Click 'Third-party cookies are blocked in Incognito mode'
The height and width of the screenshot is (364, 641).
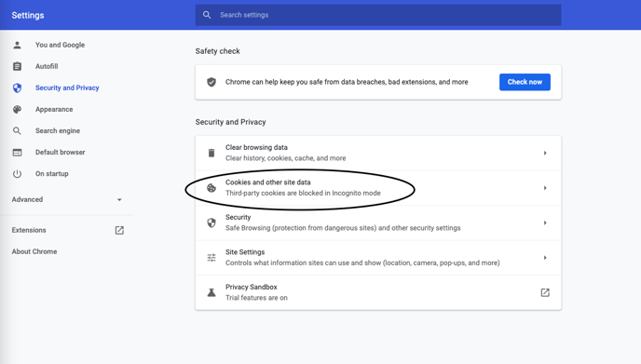303,194
